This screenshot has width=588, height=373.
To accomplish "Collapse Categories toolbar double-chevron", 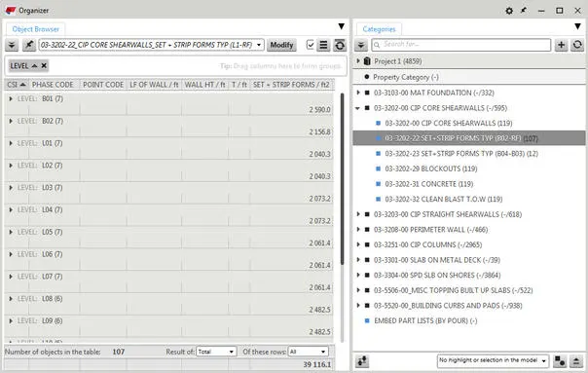I will (x=361, y=46).
